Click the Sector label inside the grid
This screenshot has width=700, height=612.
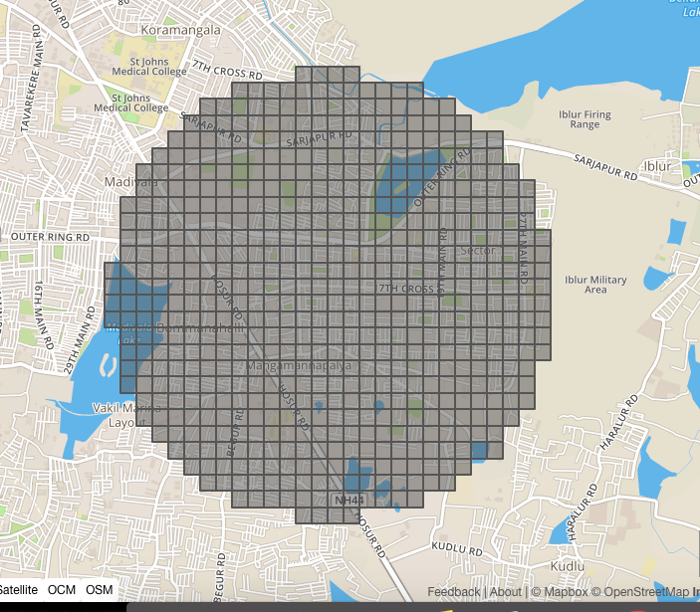(x=478, y=250)
